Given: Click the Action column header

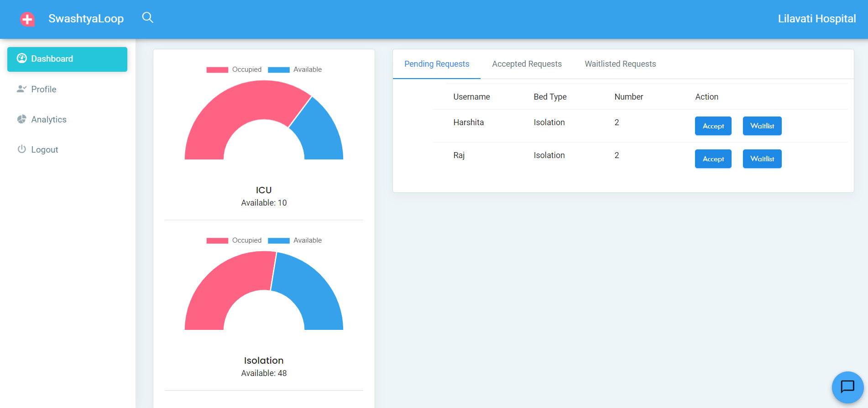Looking at the screenshot, I should [706, 97].
